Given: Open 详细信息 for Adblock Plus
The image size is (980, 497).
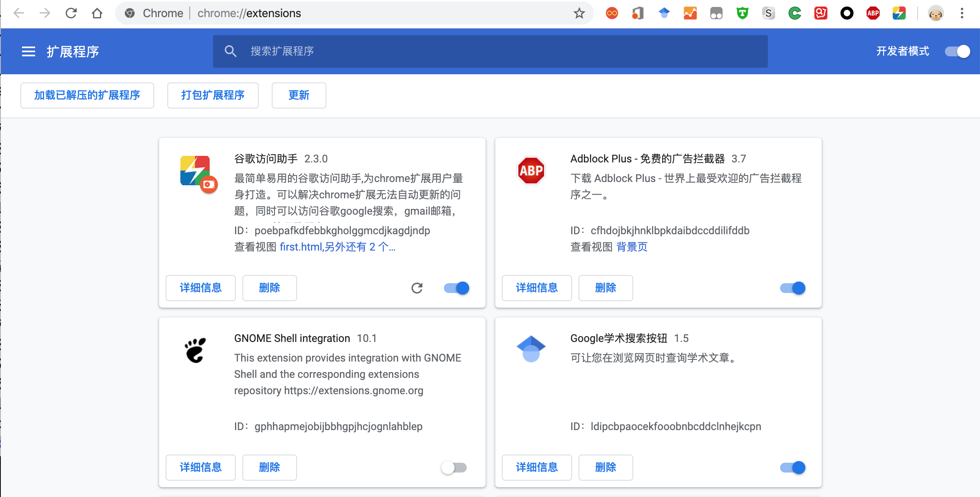Looking at the screenshot, I should (x=537, y=288).
